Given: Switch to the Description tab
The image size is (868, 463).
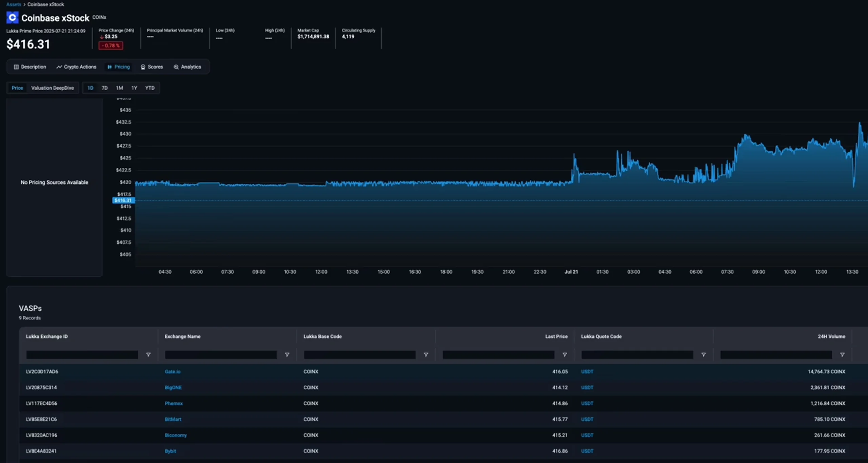Looking at the screenshot, I should pyautogui.click(x=30, y=67).
